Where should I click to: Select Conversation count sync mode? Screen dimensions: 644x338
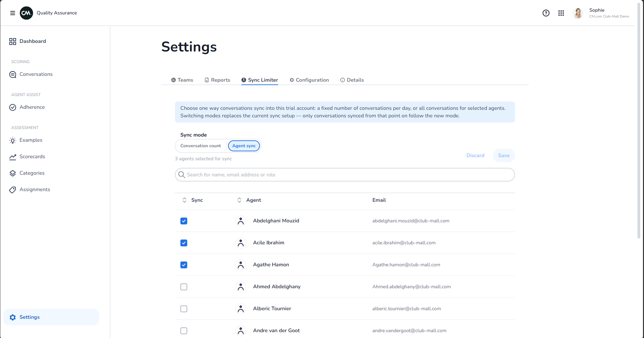(201, 146)
